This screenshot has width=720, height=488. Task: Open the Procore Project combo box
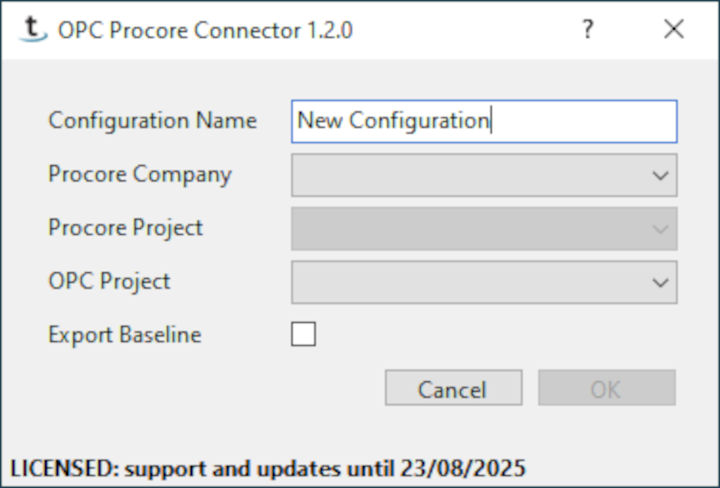click(484, 229)
